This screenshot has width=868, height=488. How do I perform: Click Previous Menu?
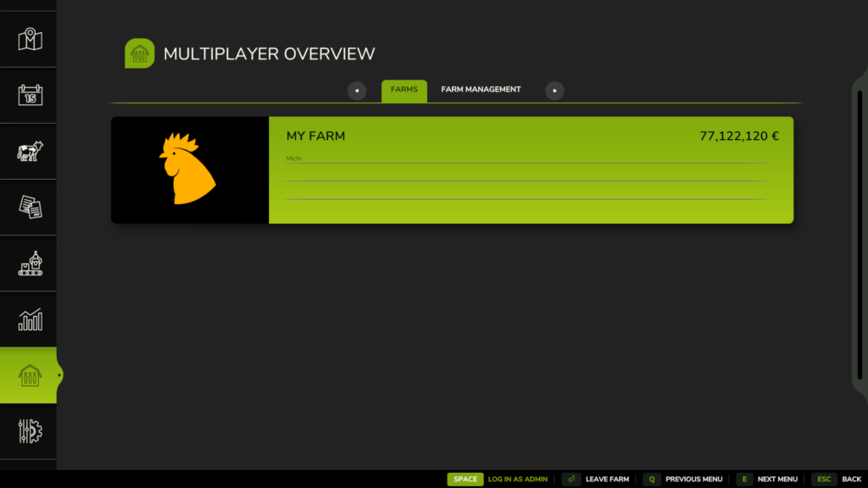[693, 480]
